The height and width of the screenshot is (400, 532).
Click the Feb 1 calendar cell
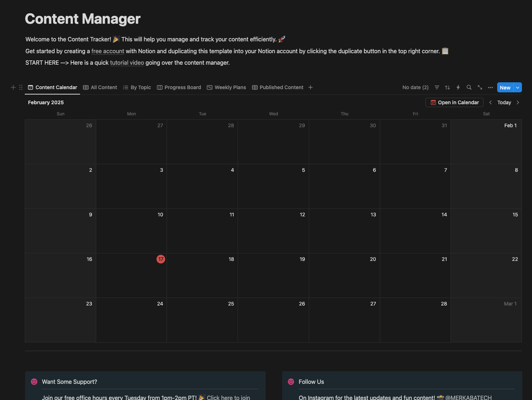tap(486, 142)
